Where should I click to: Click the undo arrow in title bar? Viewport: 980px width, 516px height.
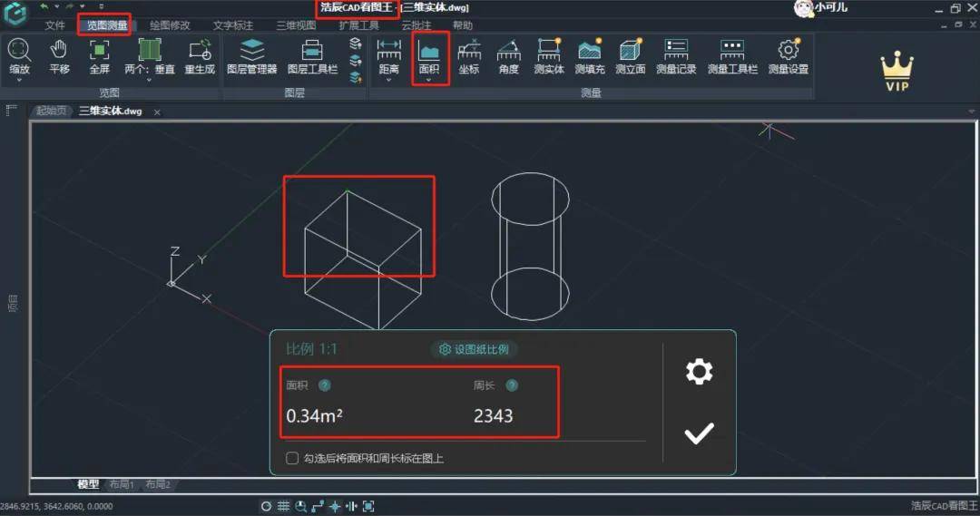tap(44, 7)
